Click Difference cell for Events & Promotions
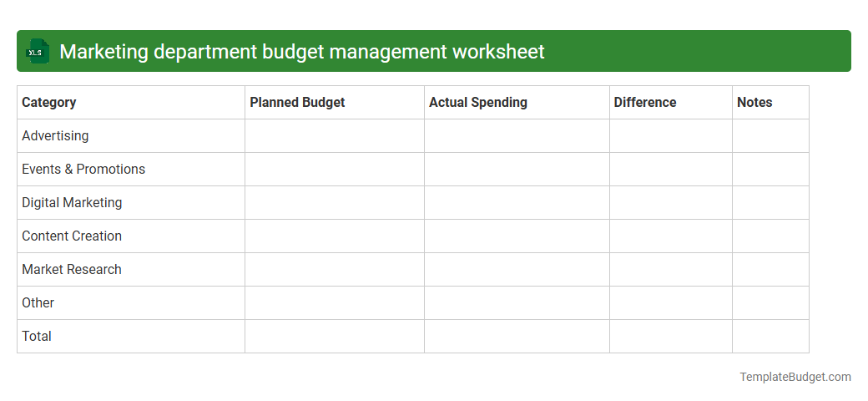Image resolution: width=868 pixels, height=401 pixels. pos(671,170)
